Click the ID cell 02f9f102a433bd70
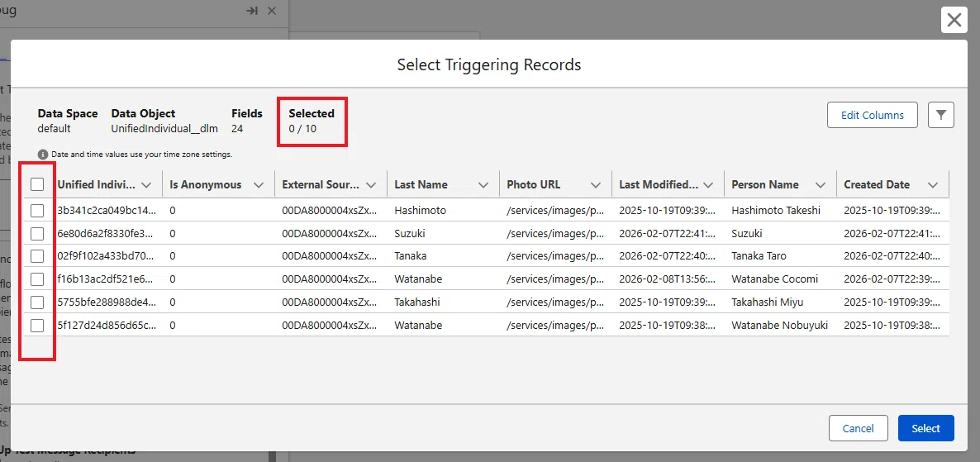The height and width of the screenshot is (462, 980). point(105,255)
